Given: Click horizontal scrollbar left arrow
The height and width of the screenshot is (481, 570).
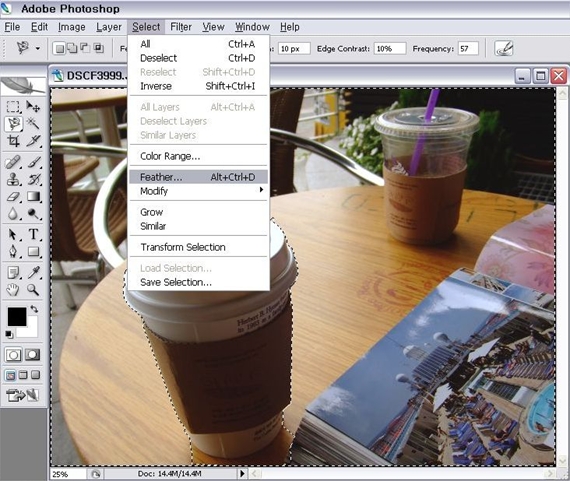Looking at the screenshot, I should click(254, 473).
